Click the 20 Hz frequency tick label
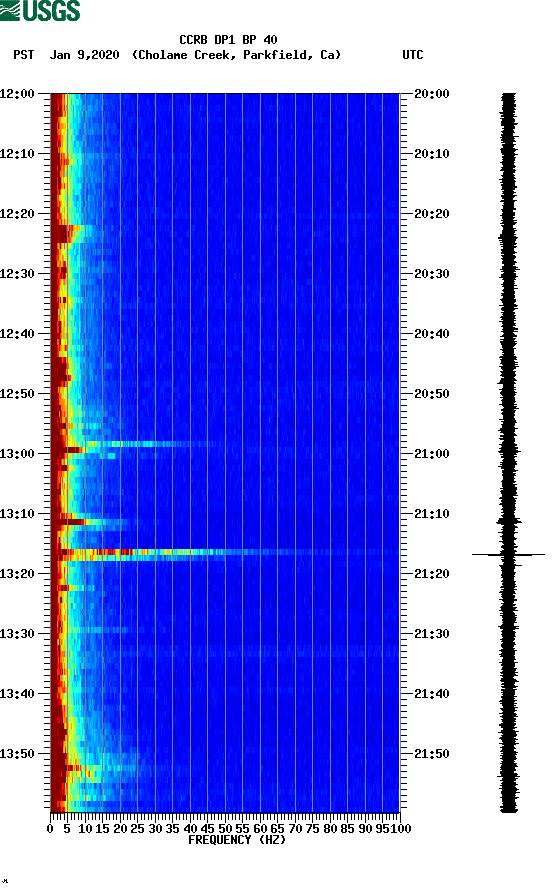 (x=120, y=828)
